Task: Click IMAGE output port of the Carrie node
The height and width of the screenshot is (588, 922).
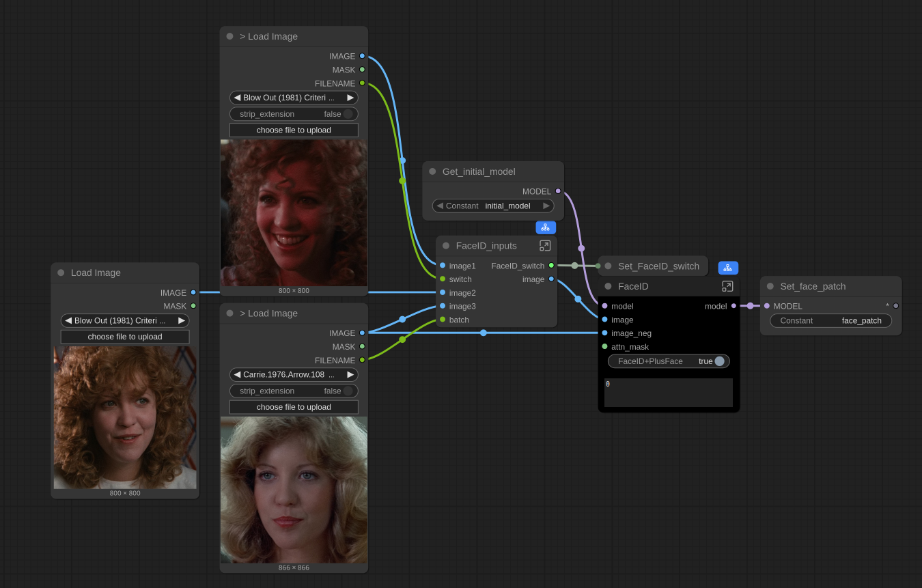Action: pyautogui.click(x=362, y=333)
